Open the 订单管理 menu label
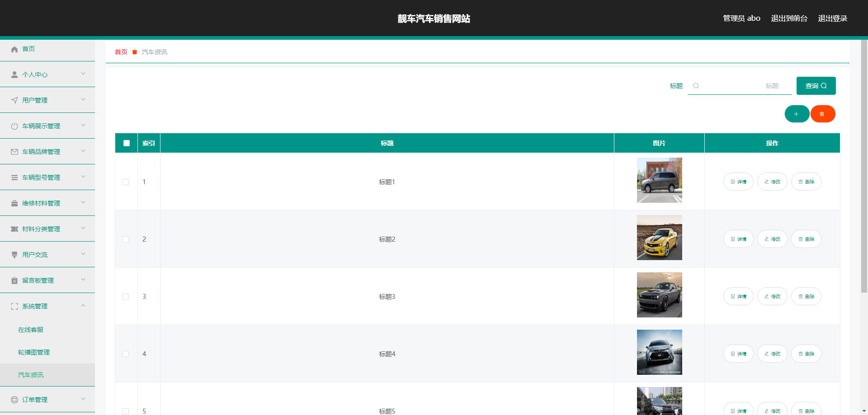Viewport: 868px width, 415px height. pyautogui.click(x=35, y=400)
